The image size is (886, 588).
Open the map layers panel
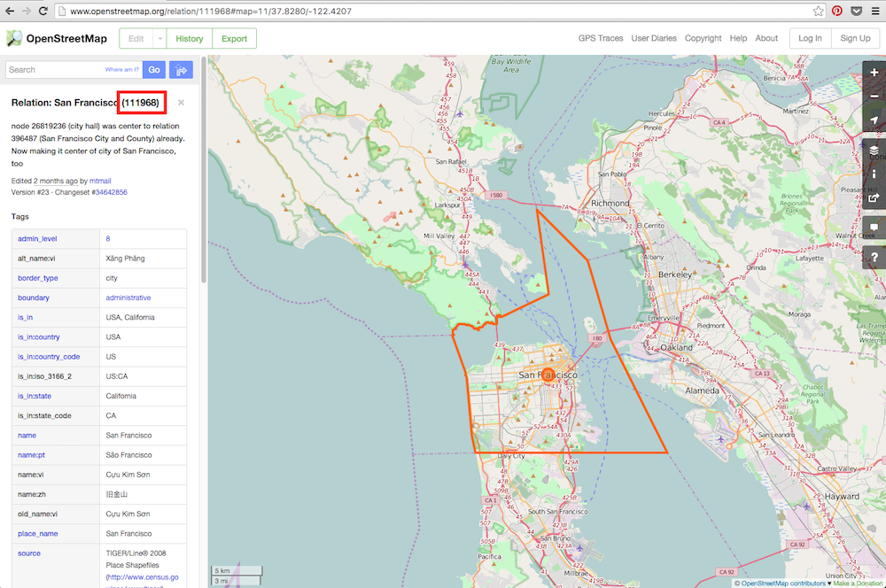click(874, 151)
